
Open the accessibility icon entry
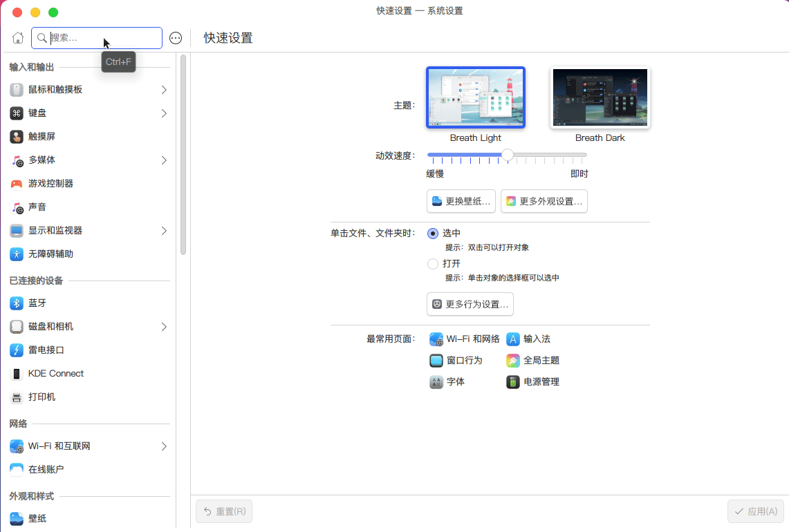tap(17, 254)
